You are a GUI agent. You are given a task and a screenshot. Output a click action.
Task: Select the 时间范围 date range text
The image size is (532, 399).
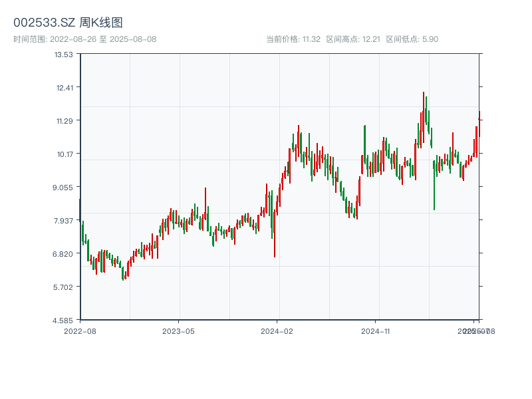tap(84, 39)
